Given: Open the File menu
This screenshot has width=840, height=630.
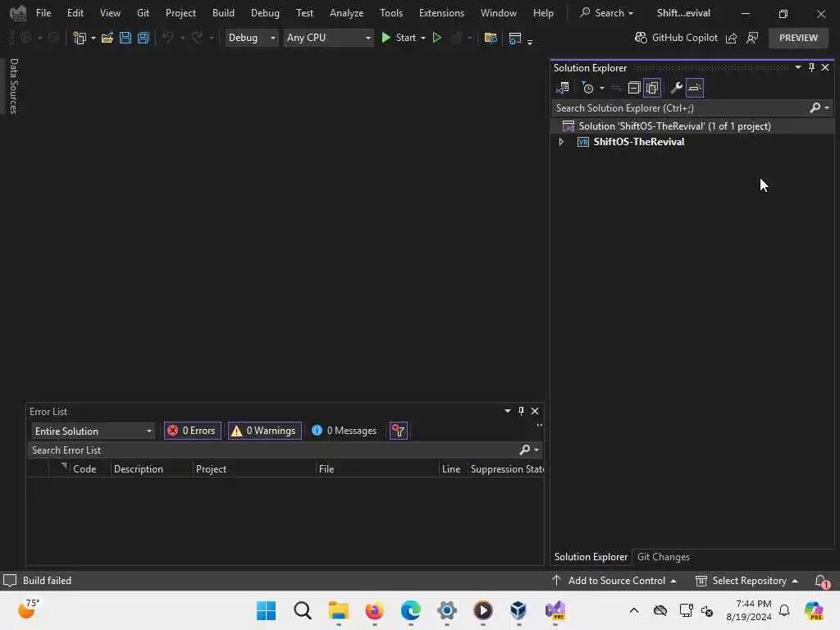Looking at the screenshot, I should [x=43, y=13].
